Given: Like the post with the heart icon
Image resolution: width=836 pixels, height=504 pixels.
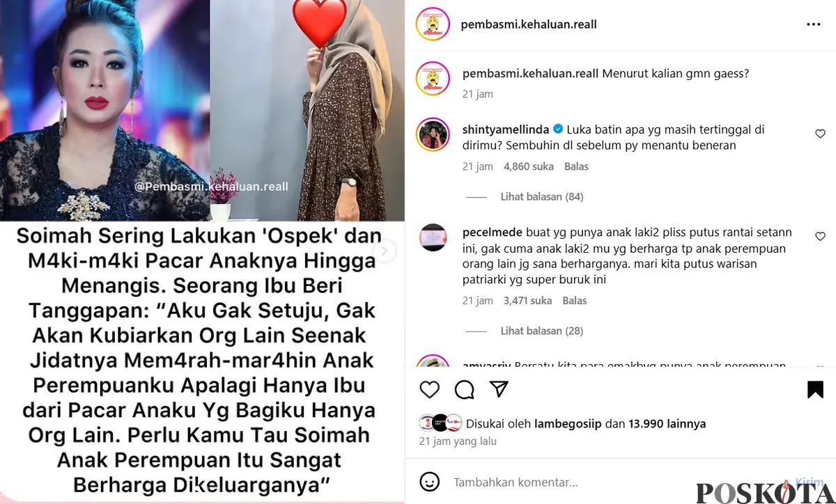Looking at the screenshot, I should 430,389.
